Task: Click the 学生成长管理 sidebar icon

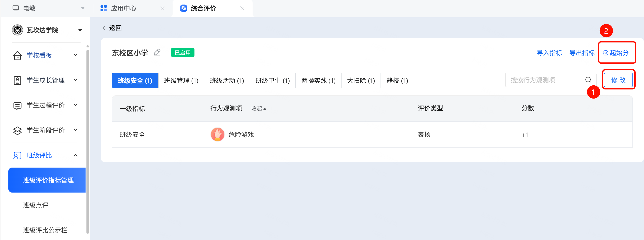Action: pos(17,80)
